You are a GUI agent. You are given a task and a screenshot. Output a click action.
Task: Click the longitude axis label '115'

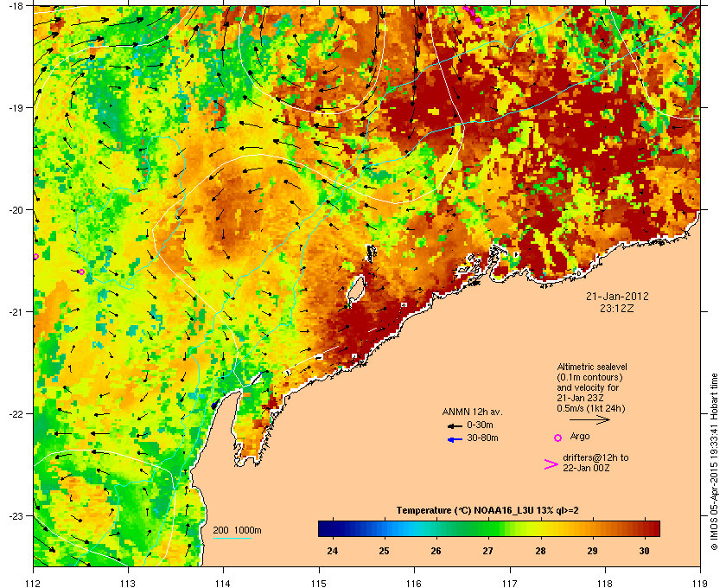[x=319, y=584]
